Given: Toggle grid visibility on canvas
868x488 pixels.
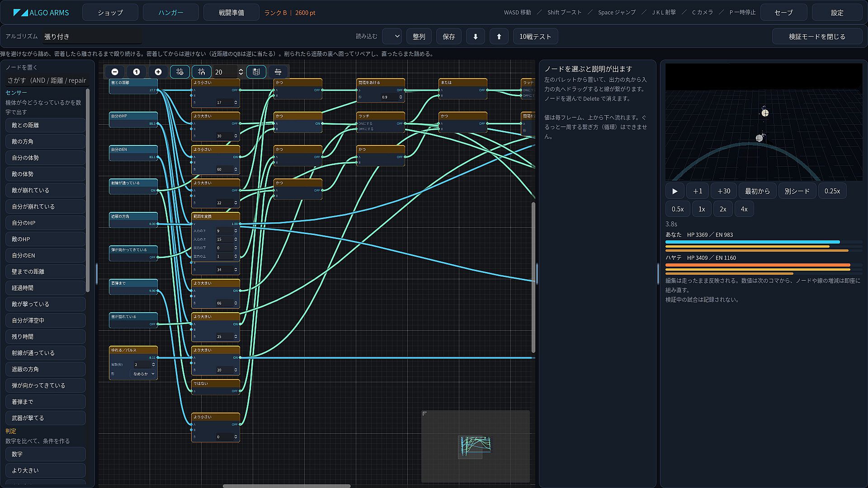Looking at the screenshot, I should point(180,72).
